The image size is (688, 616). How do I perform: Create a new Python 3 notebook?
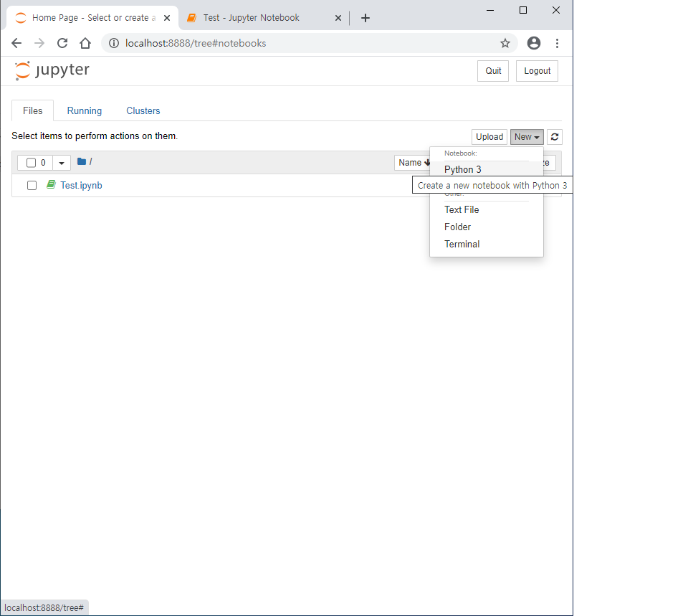pyautogui.click(x=462, y=169)
